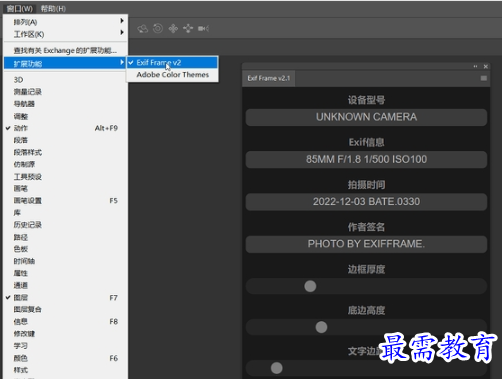Open the 3D panel from menu

66,80
